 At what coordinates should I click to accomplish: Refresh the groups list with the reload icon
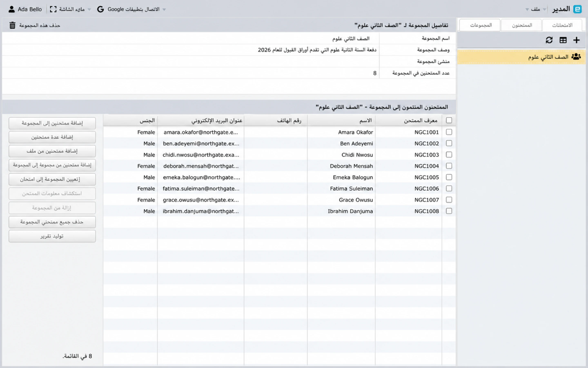tap(549, 40)
